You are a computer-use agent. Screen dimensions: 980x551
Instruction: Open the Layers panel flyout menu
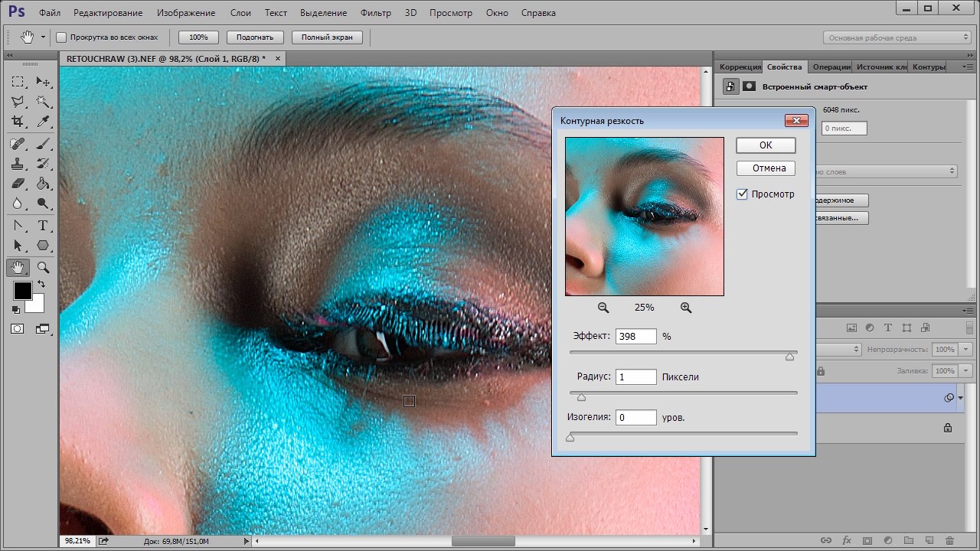point(968,310)
